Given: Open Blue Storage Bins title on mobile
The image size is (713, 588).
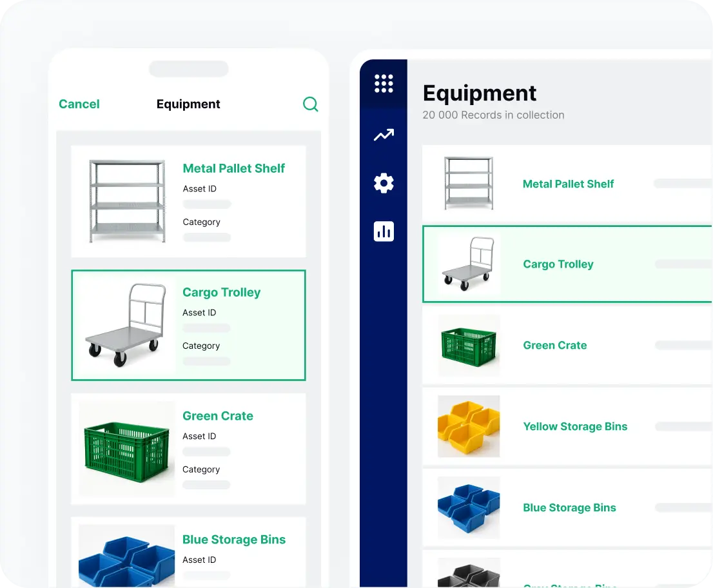Looking at the screenshot, I should (233, 540).
